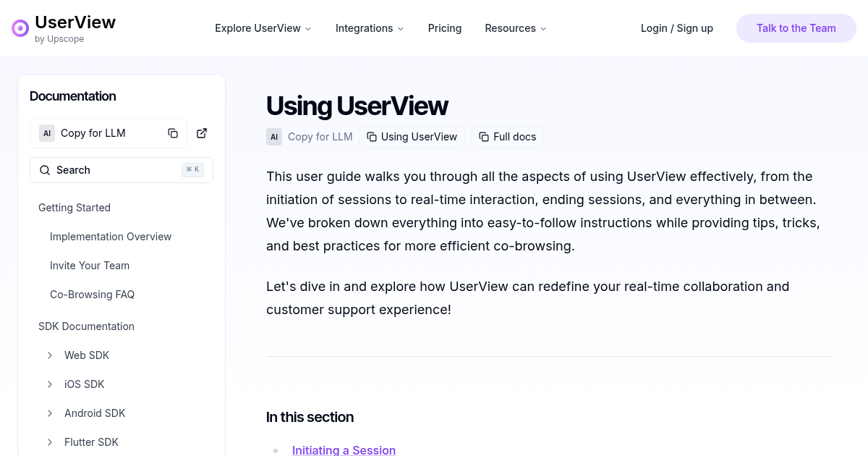Select Web SDK label in sidebar

click(87, 355)
